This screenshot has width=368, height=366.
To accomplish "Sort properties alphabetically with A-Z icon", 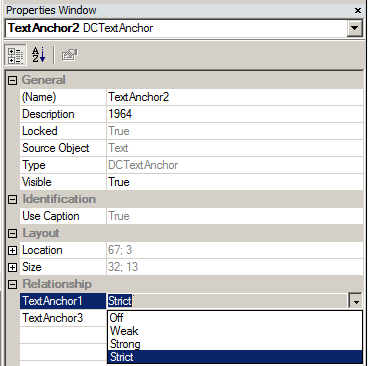I will pos(38,55).
